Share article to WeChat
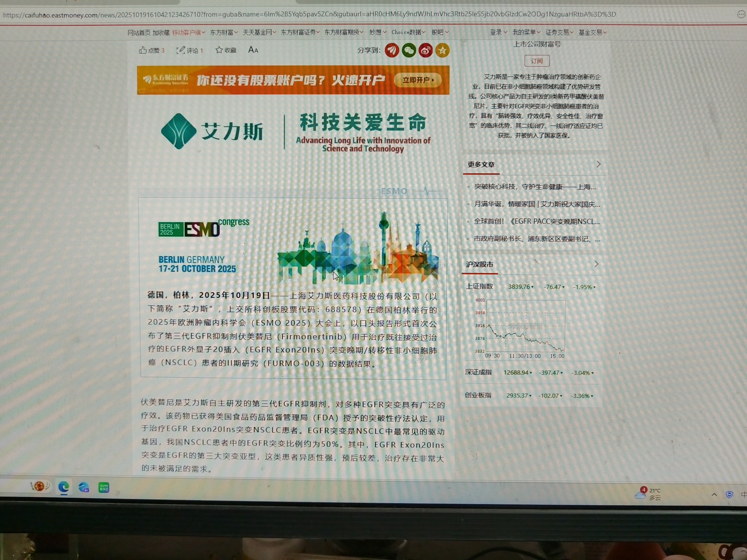Screen dimensions: 747x560 pyautogui.click(x=409, y=50)
